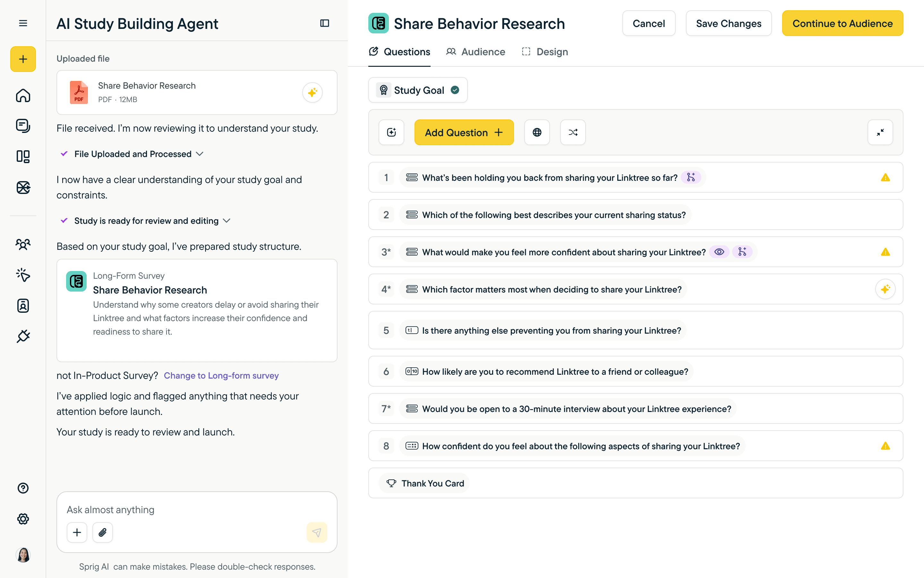Click the sparkle AI icon on question 4

pos(885,289)
